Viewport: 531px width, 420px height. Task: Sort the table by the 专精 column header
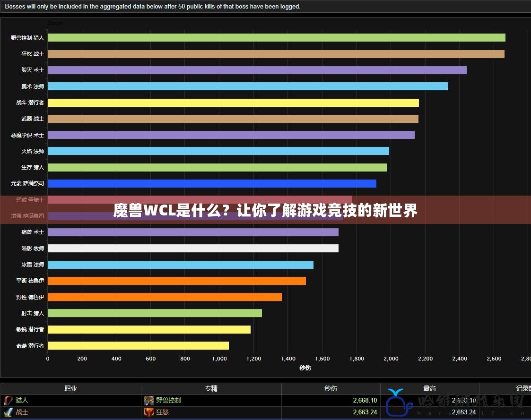[211, 388]
